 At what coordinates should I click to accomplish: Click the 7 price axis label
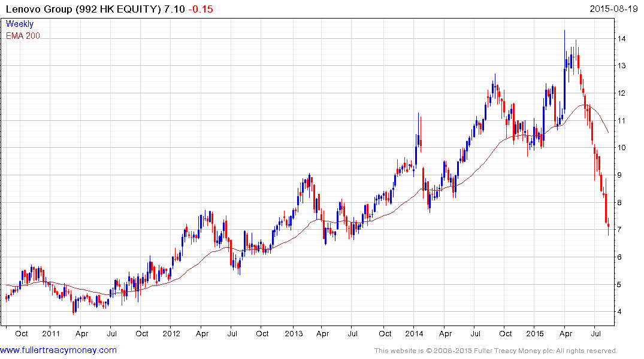619,230
